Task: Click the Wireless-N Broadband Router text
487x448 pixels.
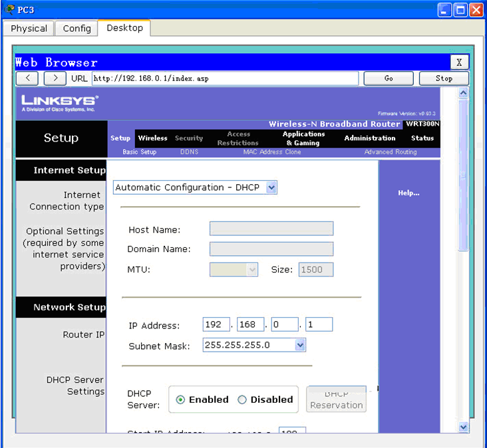Action: coord(335,124)
